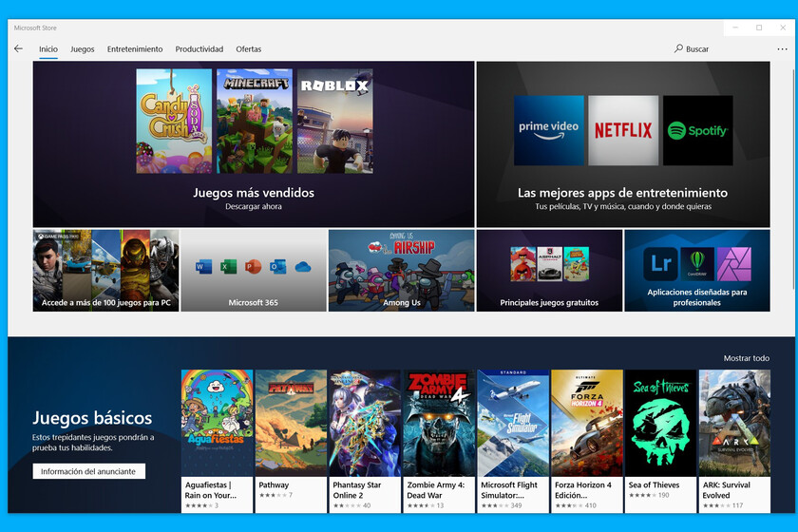798x532 pixels.
Task: Click the Sea of Thieves title text
Action: tap(654, 484)
